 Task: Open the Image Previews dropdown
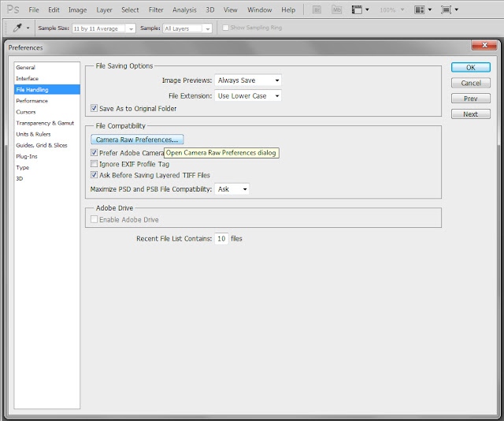pos(248,80)
